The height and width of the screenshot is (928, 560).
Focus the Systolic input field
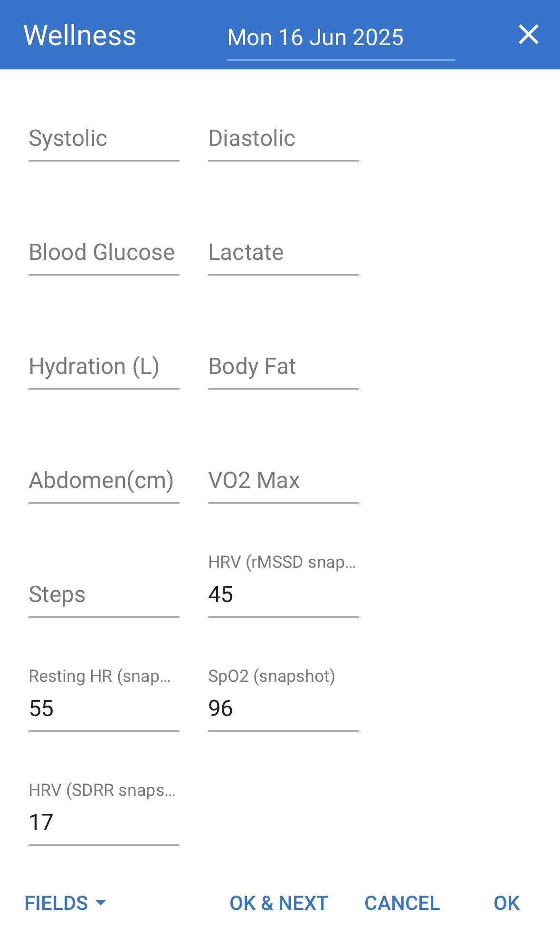coord(104,139)
